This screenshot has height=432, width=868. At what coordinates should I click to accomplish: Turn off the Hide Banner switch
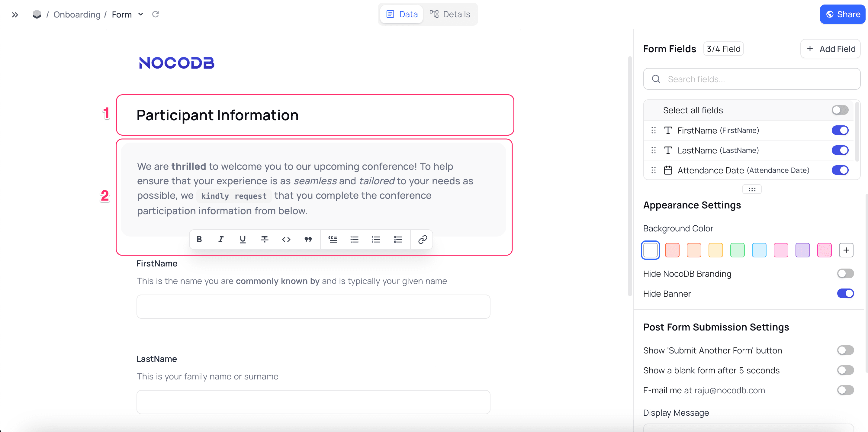point(845,294)
